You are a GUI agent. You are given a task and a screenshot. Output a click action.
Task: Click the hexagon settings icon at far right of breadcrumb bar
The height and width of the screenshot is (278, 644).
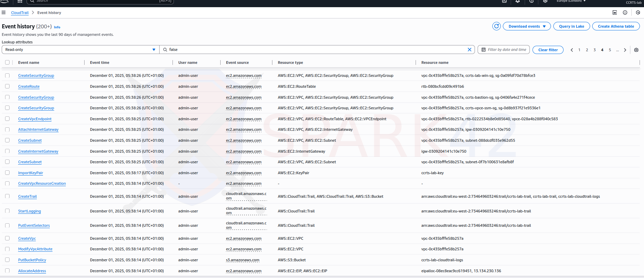[x=638, y=13]
